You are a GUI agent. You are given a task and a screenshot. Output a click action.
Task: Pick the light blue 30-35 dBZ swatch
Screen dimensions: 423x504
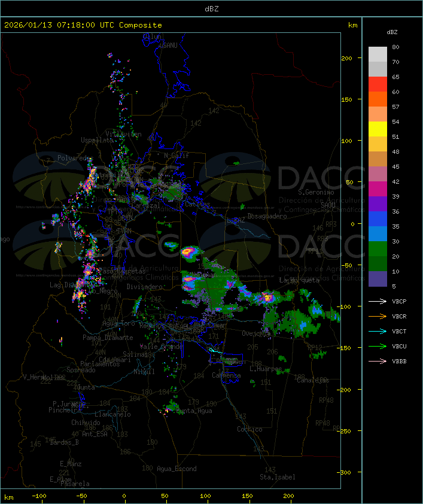(x=378, y=234)
